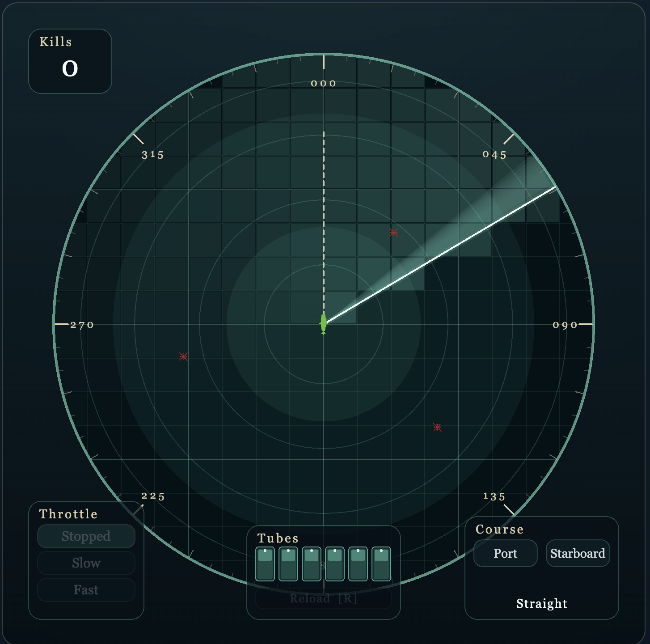The height and width of the screenshot is (644, 650).
Task: Turn the course to Port
Action: click(506, 553)
